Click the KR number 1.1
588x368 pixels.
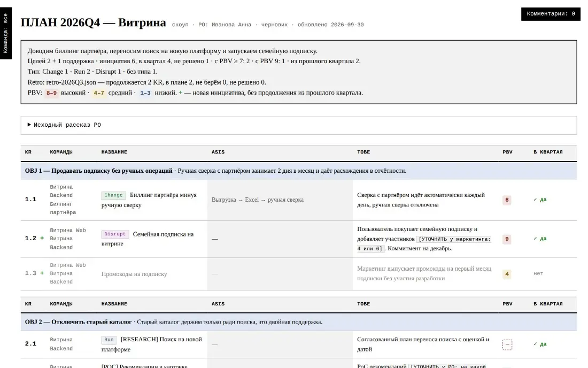tap(31, 199)
